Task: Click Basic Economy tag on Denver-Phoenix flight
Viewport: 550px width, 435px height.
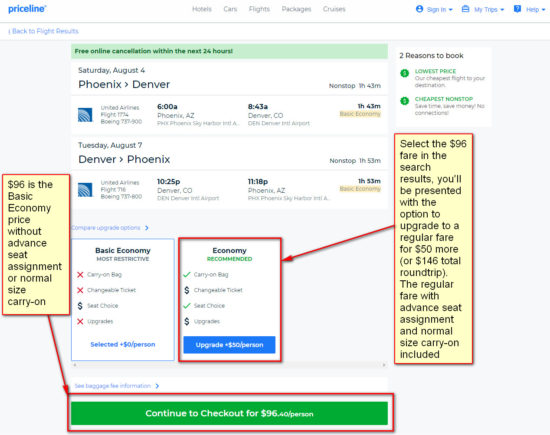Action: [360, 189]
